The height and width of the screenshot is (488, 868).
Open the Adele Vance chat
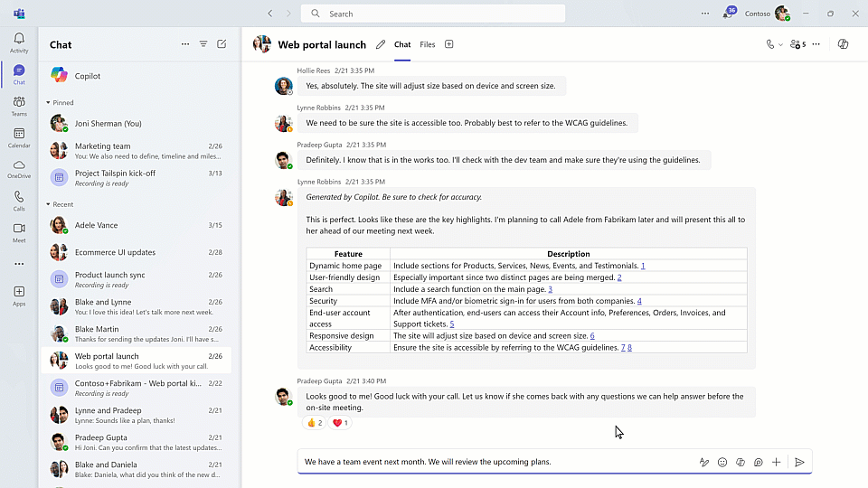136,225
